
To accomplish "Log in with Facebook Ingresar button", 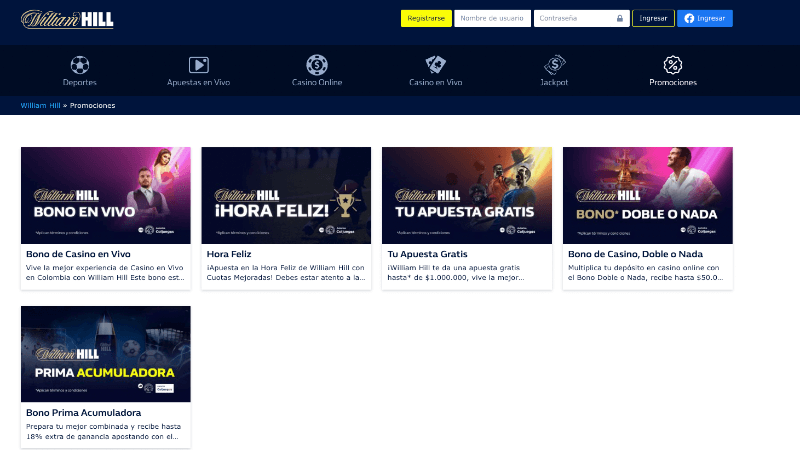I will [x=705, y=18].
